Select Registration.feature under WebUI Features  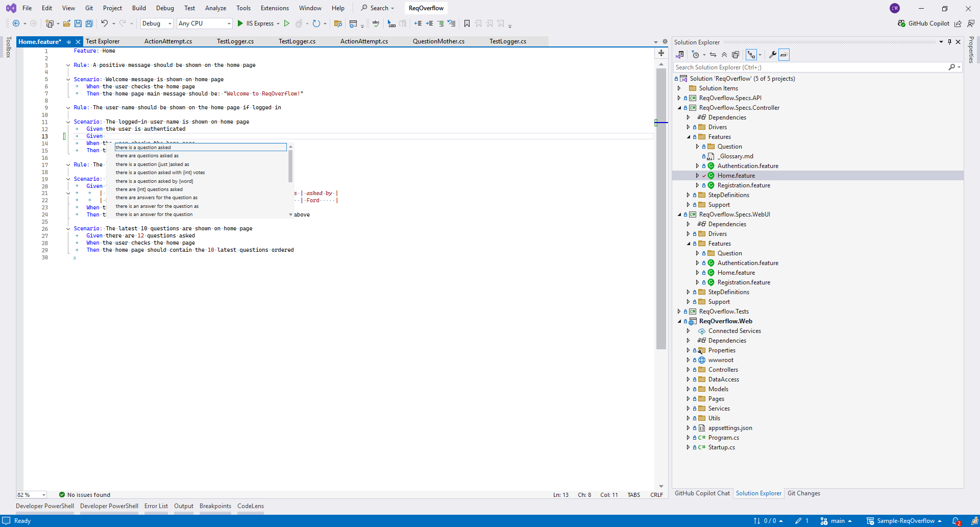coord(744,282)
